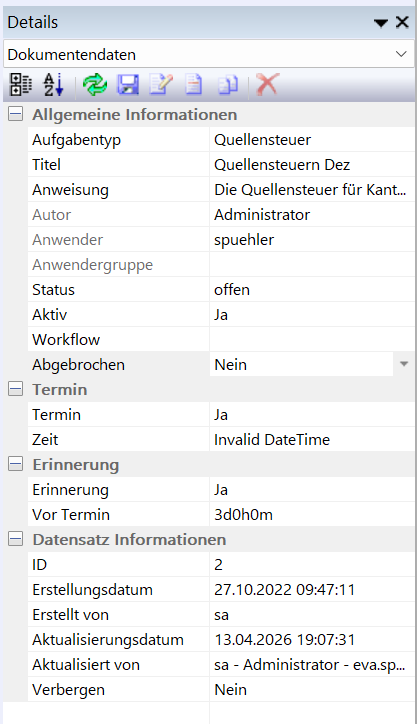Close the Details panel
This screenshot has width=417, height=724.
click(402, 22)
